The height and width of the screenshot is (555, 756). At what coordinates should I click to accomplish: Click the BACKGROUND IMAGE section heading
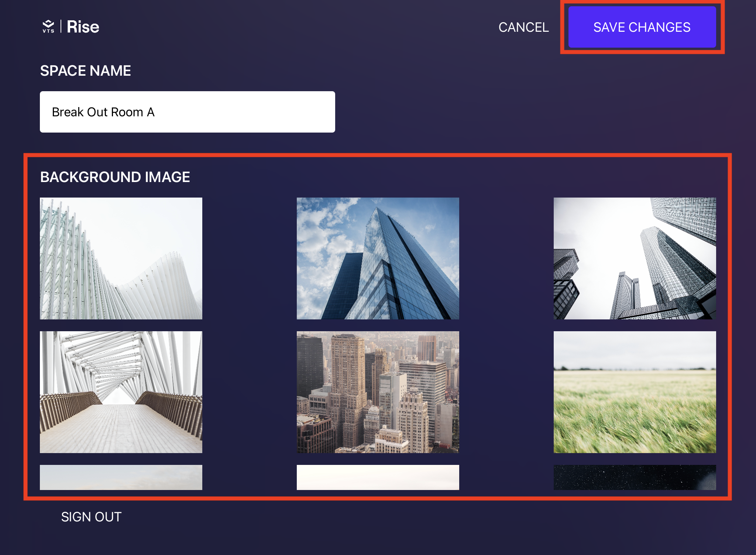coord(115,177)
